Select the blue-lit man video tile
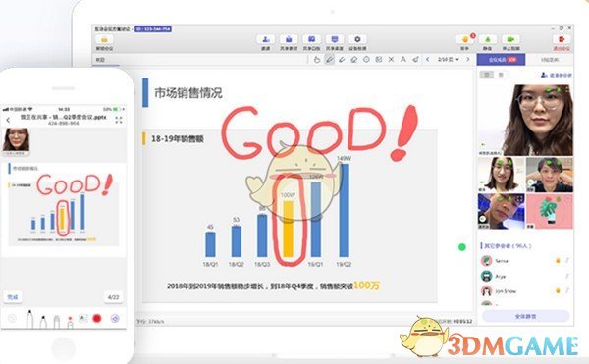The height and width of the screenshot is (364, 589). pos(501,211)
